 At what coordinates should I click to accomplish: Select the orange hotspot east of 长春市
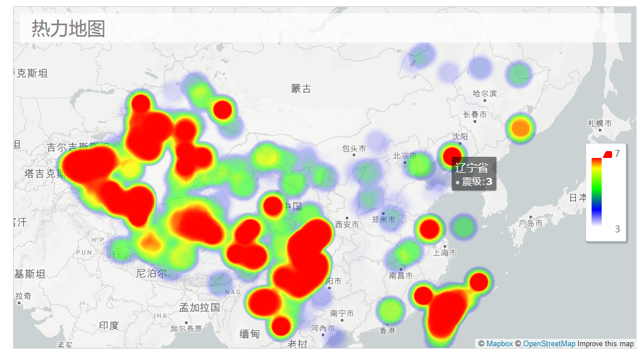[520, 128]
